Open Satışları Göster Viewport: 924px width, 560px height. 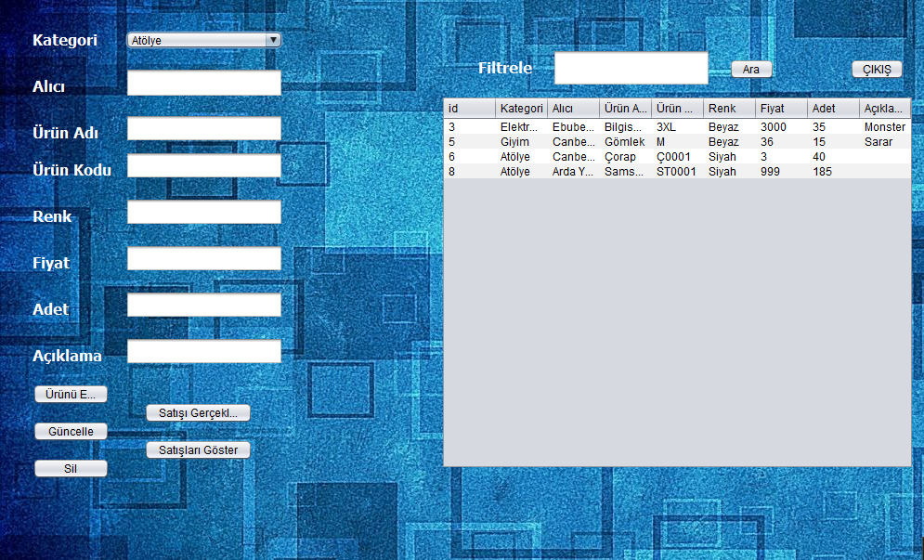pyautogui.click(x=198, y=450)
